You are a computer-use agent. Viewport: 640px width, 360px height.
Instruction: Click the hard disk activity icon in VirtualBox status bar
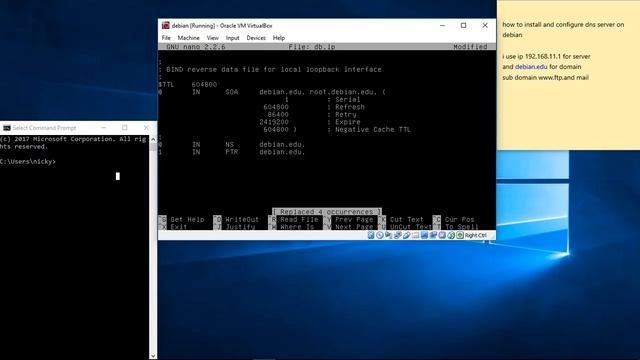tap(371, 235)
